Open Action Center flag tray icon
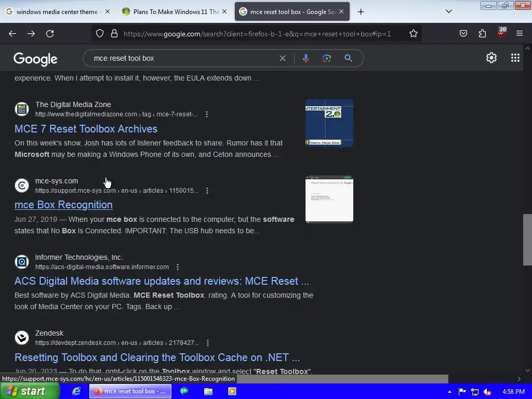532x399 pixels. (462, 392)
